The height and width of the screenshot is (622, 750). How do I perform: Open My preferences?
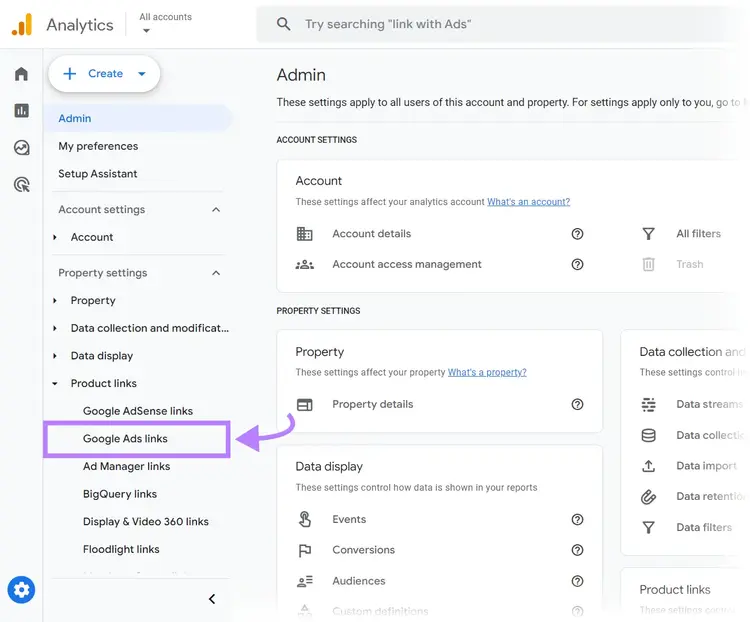98,146
